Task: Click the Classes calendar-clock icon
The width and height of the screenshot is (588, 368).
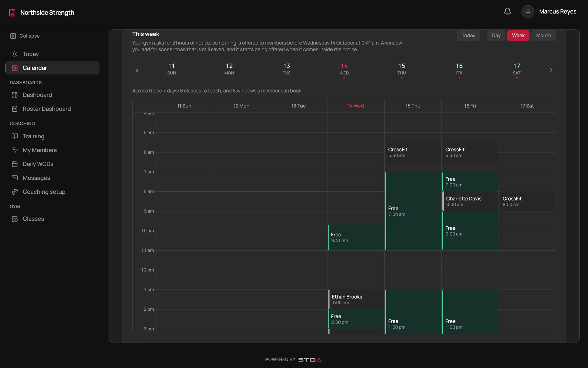Action: (x=15, y=219)
